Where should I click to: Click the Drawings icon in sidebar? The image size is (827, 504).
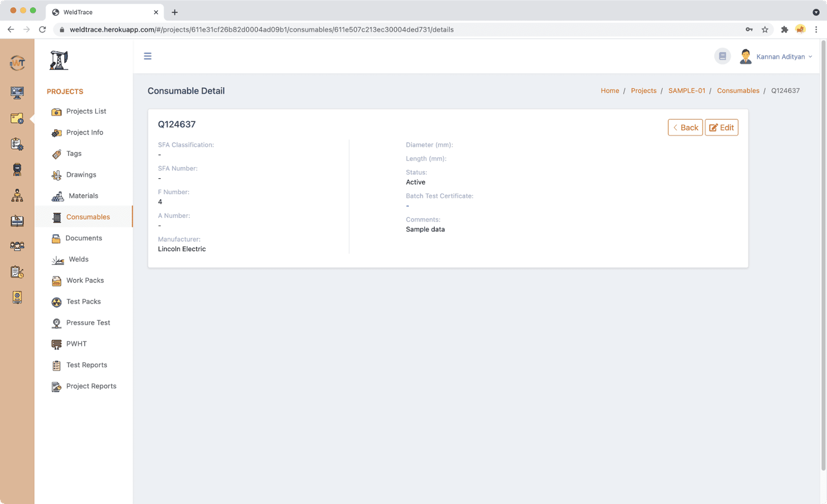coord(56,175)
